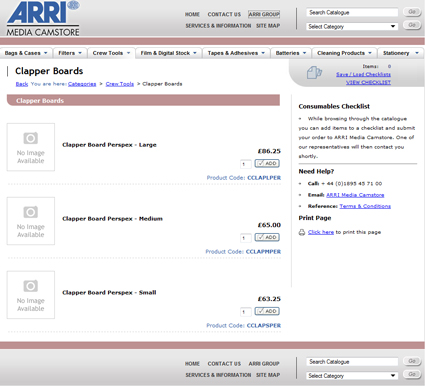
Task: Open ARRI GROUP in the top navigation
Action: [x=264, y=14]
